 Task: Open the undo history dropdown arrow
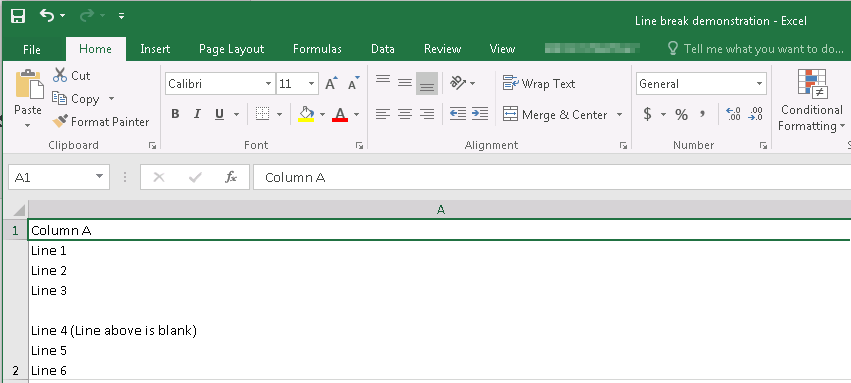coord(62,16)
